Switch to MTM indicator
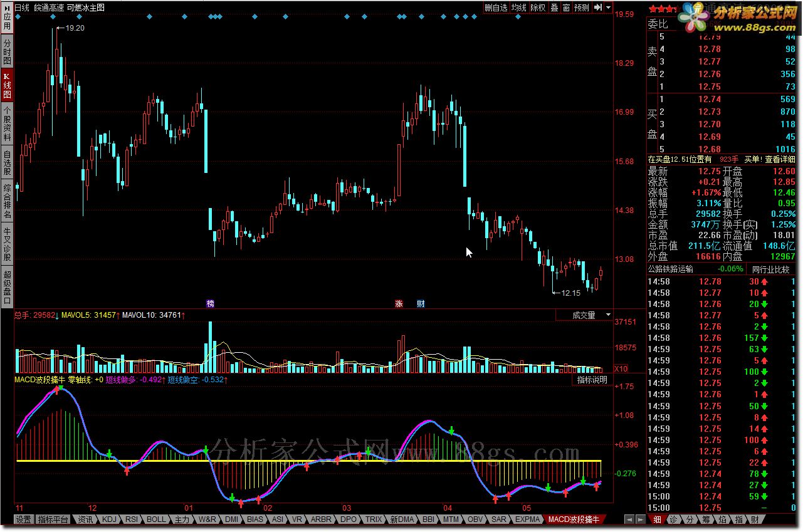Image resolution: width=803 pixels, height=532 pixels. tap(451, 519)
